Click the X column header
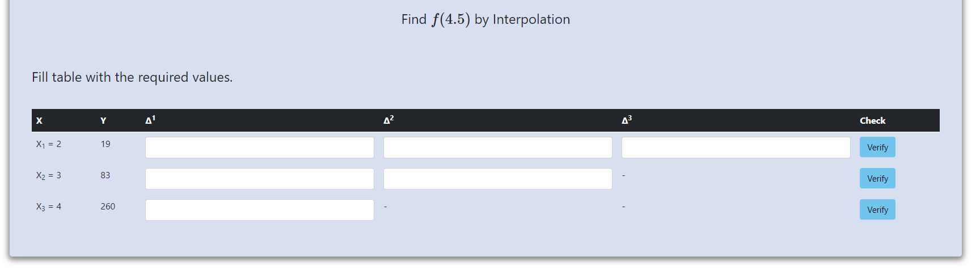Viewport: 980px width, 273px height. tap(39, 121)
